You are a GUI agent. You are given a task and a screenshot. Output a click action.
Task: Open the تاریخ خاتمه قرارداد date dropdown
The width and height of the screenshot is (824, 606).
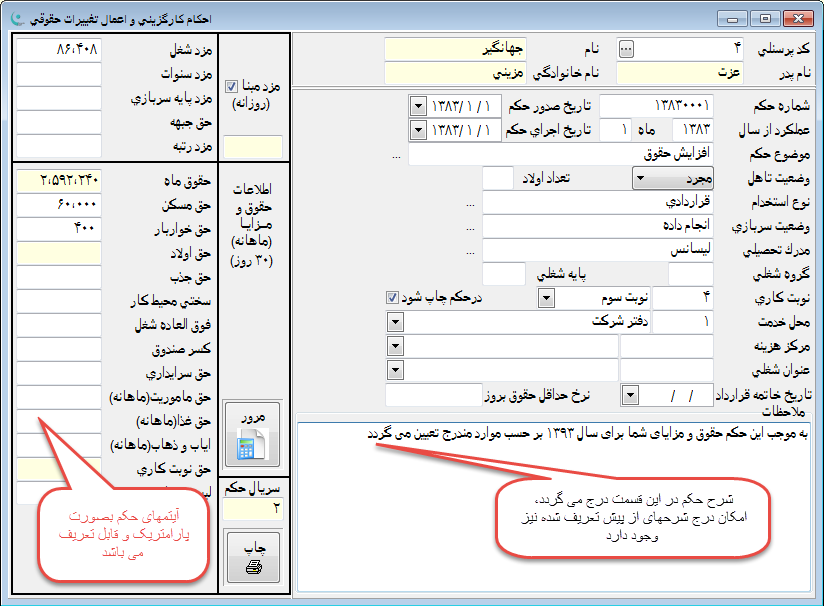630,395
